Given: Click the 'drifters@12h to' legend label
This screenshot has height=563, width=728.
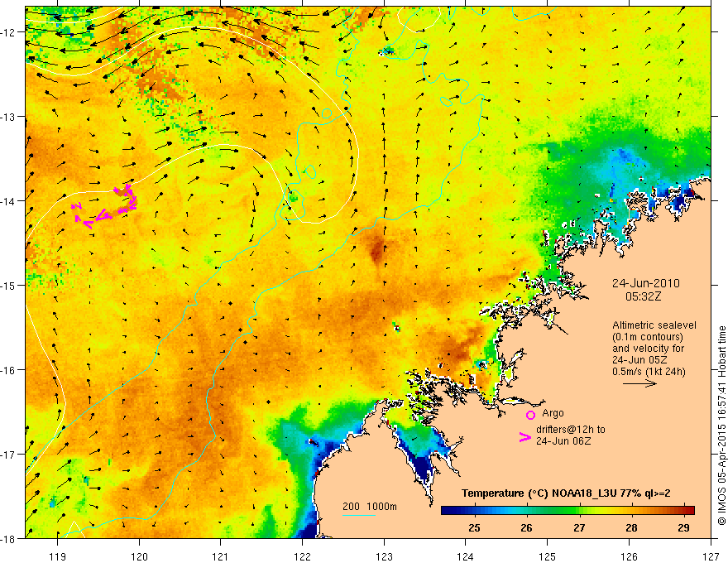Looking at the screenshot, I should click(571, 429).
